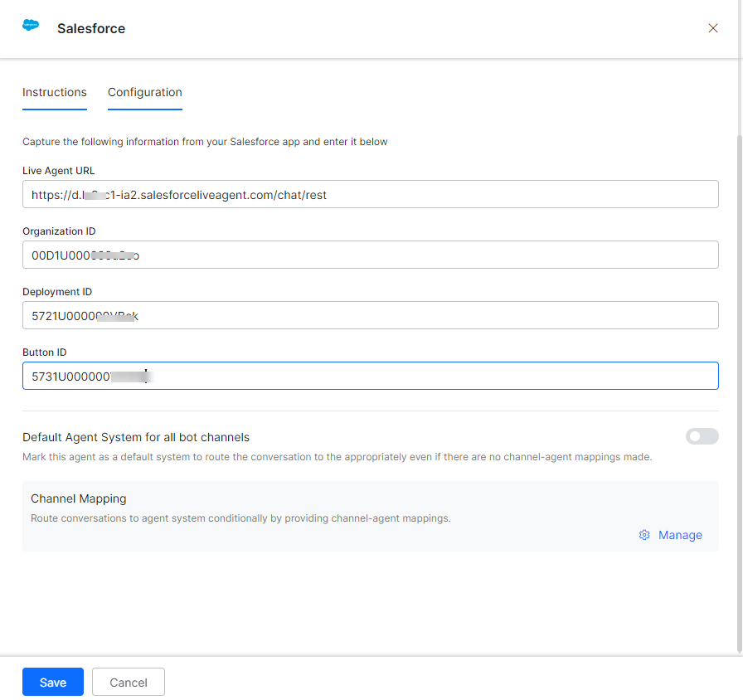The width and height of the screenshot is (743, 700).
Task: Enable Default Agent System toggle
Action: [x=702, y=436]
